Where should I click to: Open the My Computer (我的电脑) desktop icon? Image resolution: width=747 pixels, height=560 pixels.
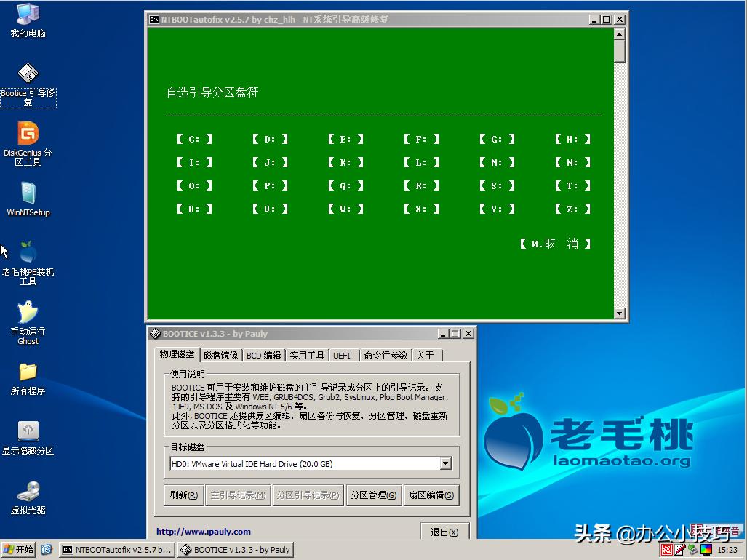click(x=28, y=20)
